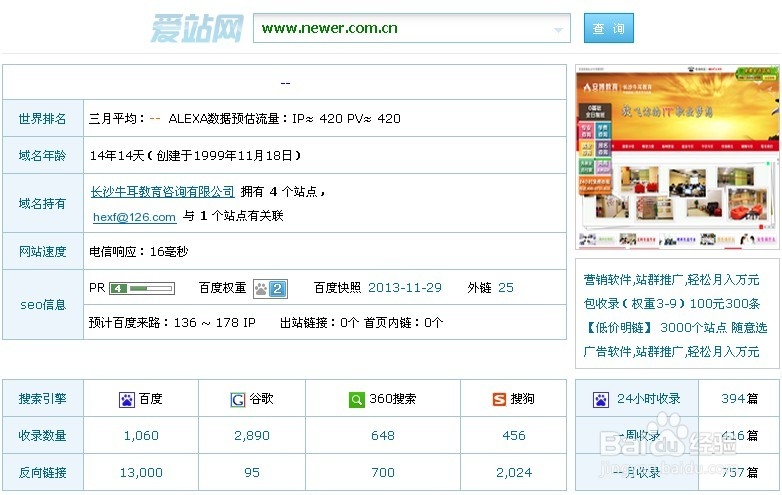Click the 首页内链:0个 text
The height and width of the screenshot is (495, 782).
click(x=403, y=323)
